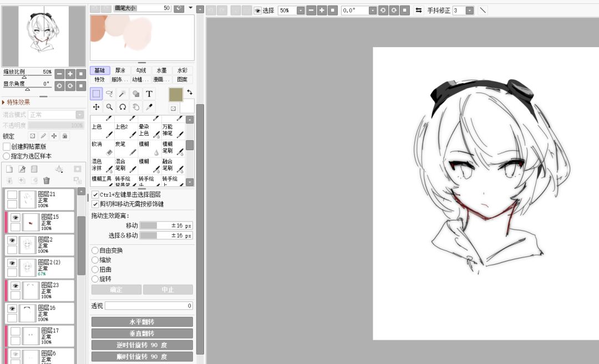Select the rectangular selection tool
599x364 pixels.
(x=97, y=94)
